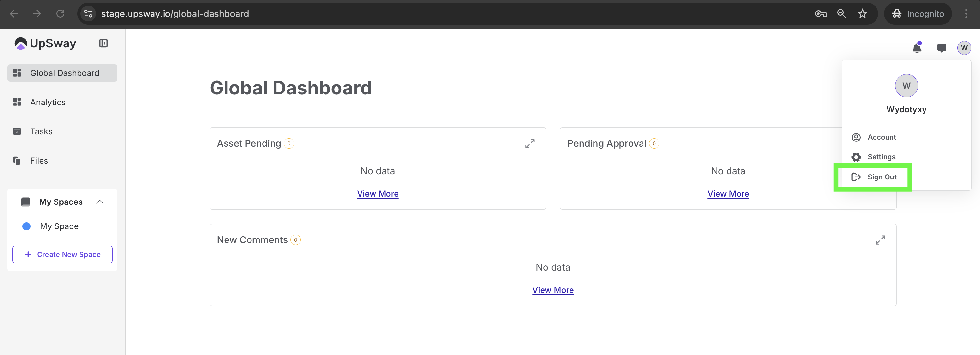980x355 pixels.
Task: Click Create New Space button
Action: (62, 254)
